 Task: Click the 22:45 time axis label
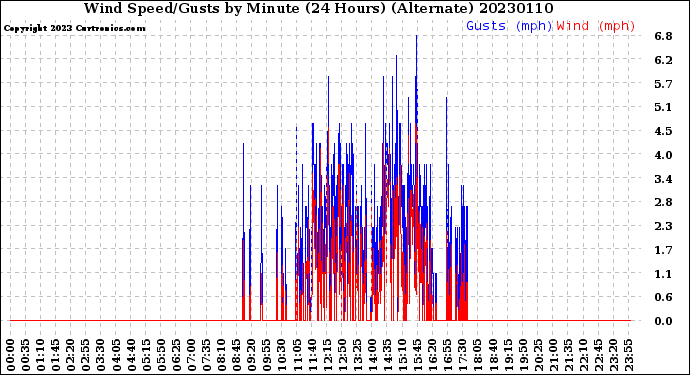[598, 355]
